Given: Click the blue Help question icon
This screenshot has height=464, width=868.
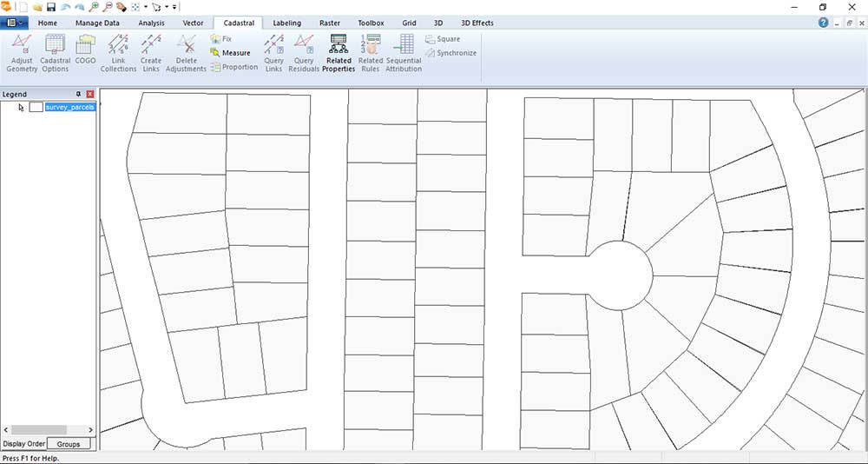Looking at the screenshot, I should click(823, 23).
